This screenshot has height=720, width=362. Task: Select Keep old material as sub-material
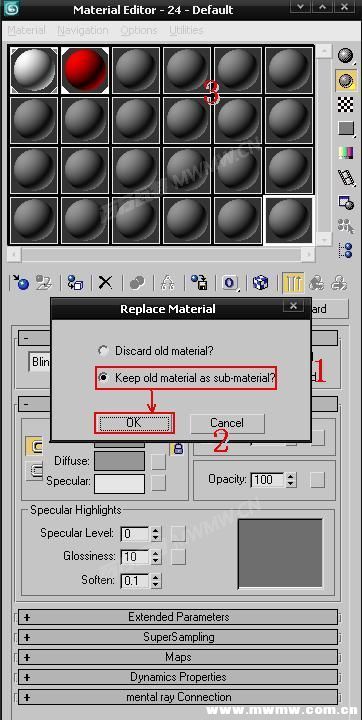(186, 378)
